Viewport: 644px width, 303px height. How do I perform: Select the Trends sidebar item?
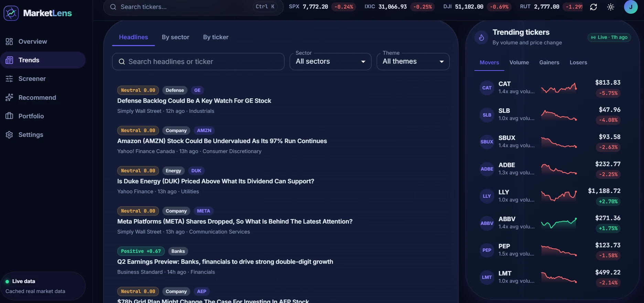click(x=43, y=60)
